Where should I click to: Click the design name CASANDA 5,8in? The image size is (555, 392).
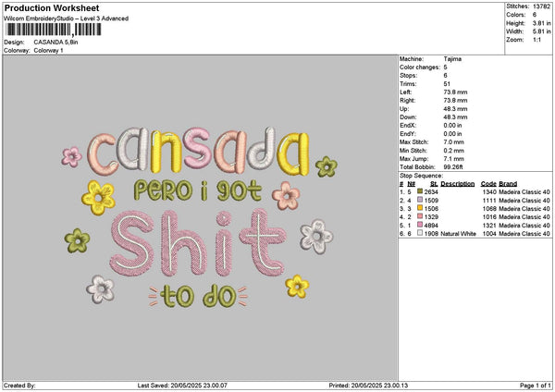click(55, 43)
